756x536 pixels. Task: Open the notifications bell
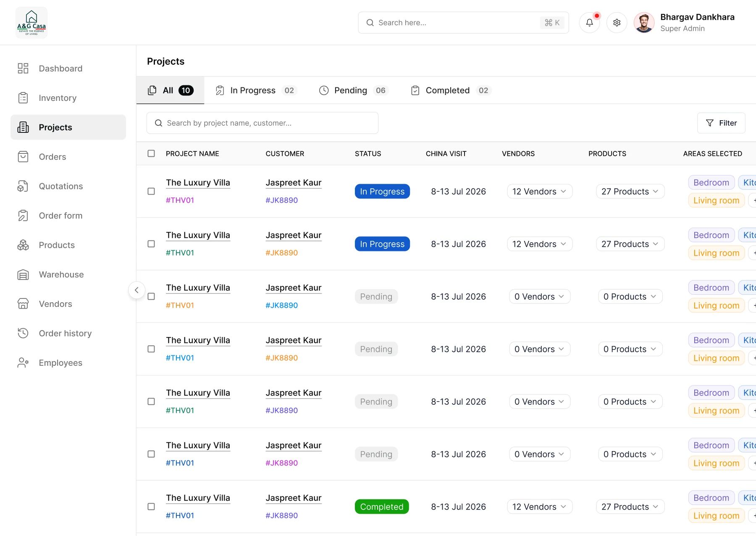[x=589, y=23]
